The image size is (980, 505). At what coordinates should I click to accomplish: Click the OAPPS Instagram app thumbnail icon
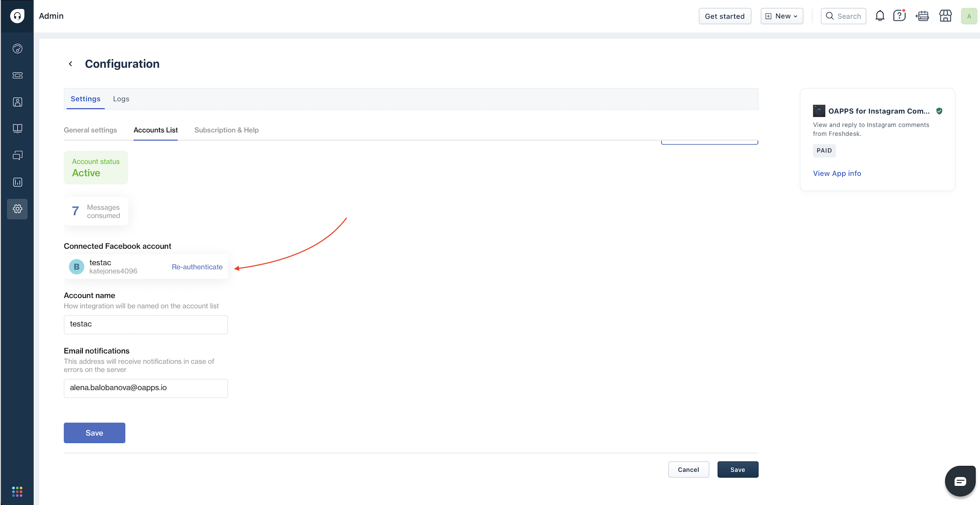(x=819, y=111)
